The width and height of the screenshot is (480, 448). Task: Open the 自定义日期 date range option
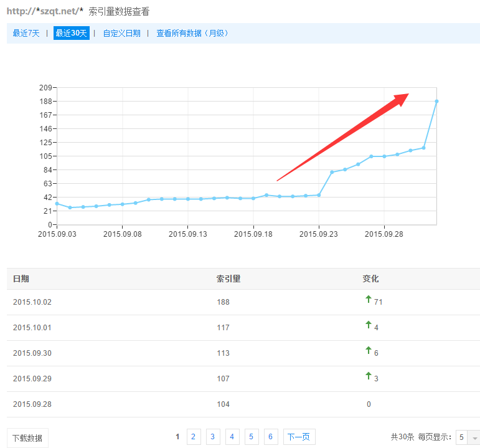pyautogui.click(x=121, y=33)
